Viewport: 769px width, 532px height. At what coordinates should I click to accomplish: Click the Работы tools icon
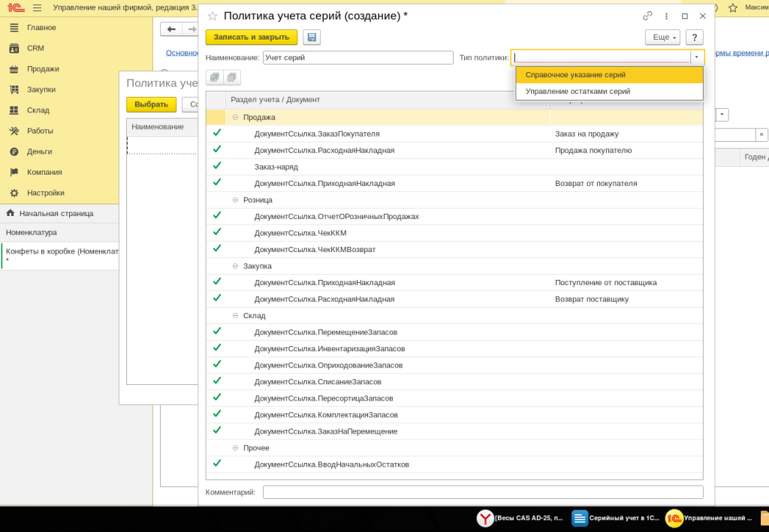pyautogui.click(x=14, y=131)
